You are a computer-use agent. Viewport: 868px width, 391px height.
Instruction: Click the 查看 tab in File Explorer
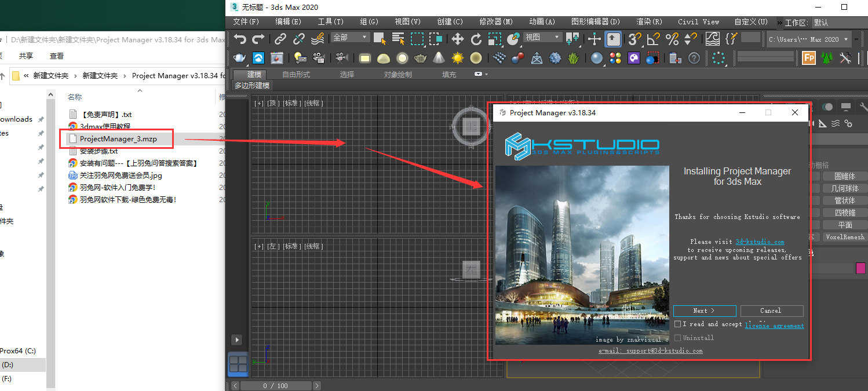(57, 56)
